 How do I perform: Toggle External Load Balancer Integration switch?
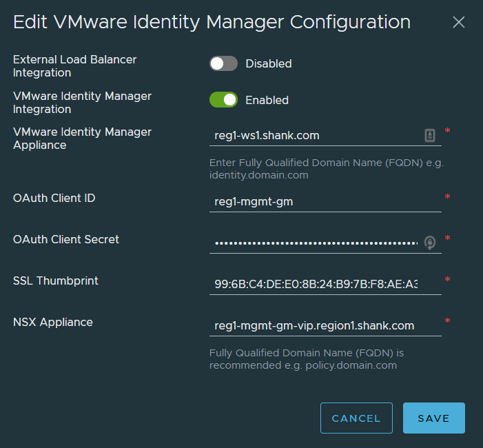pyautogui.click(x=223, y=64)
